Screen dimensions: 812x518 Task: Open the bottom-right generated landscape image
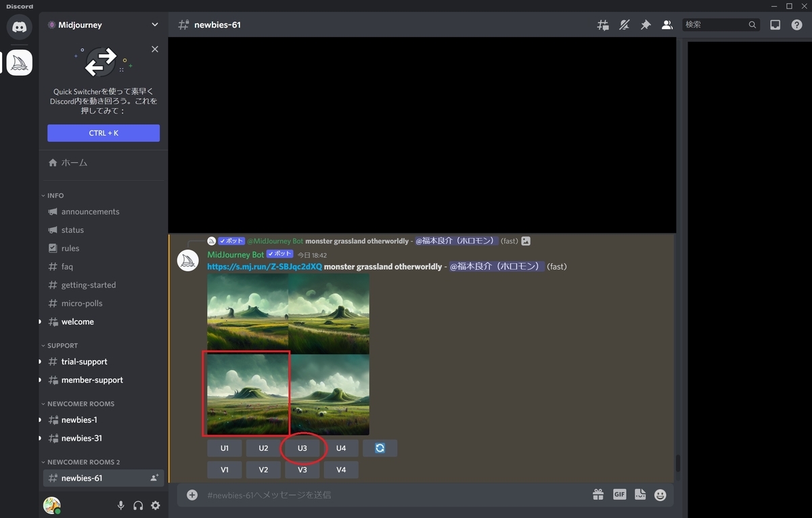329,395
